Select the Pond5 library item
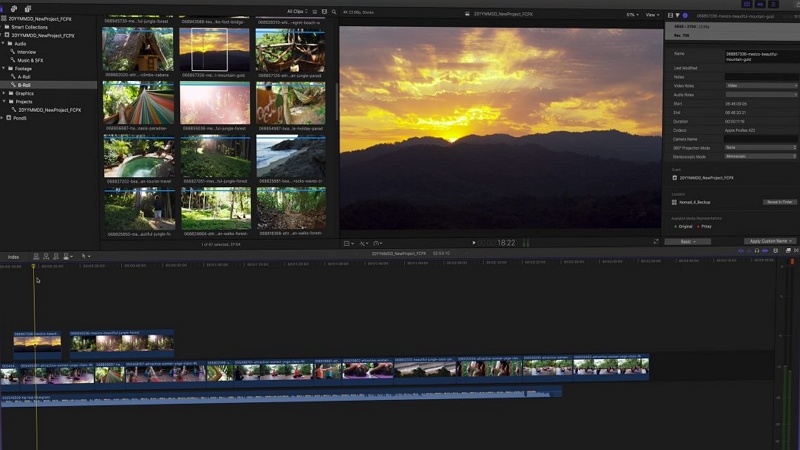The width and height of the screenshot is (800, 450). [19, 118]
